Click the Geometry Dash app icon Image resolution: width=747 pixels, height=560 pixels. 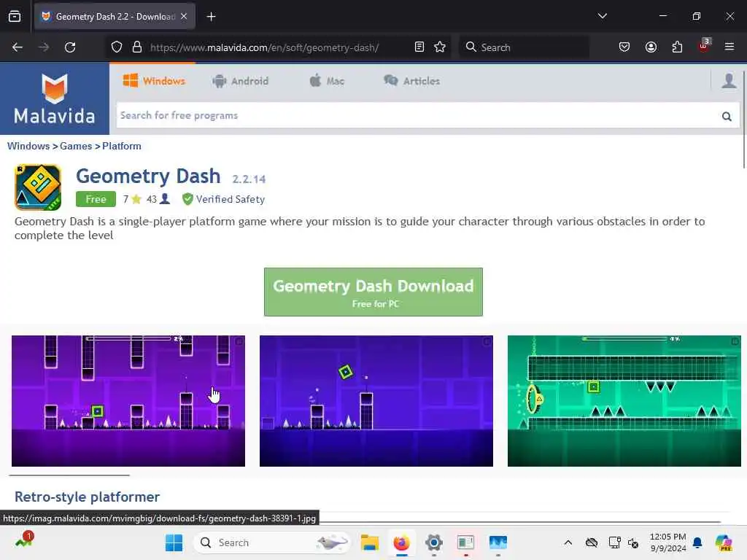[x=38, y=187]
